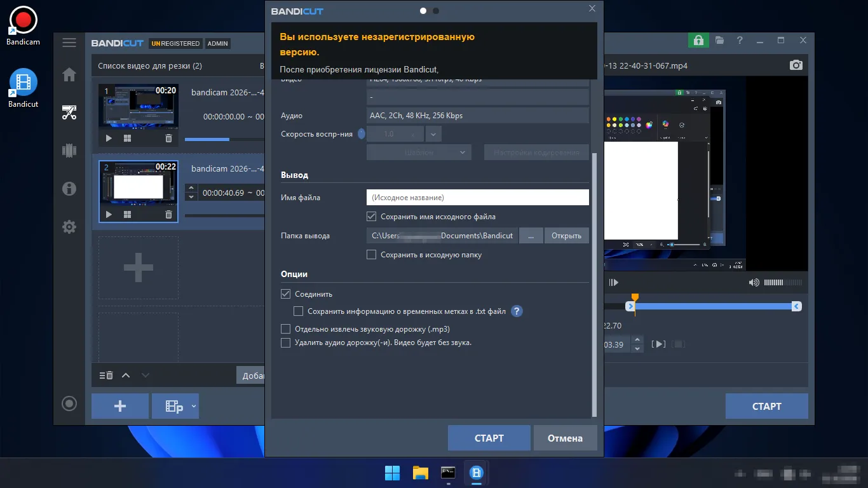Open the hamburger menu in Bandicut main window
The height and width of the screenshot is (488, 868).
coord(69,43)
